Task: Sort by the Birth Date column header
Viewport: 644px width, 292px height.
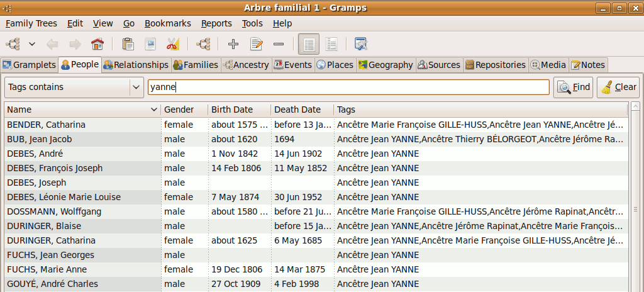Action: [x=240, y=109]
